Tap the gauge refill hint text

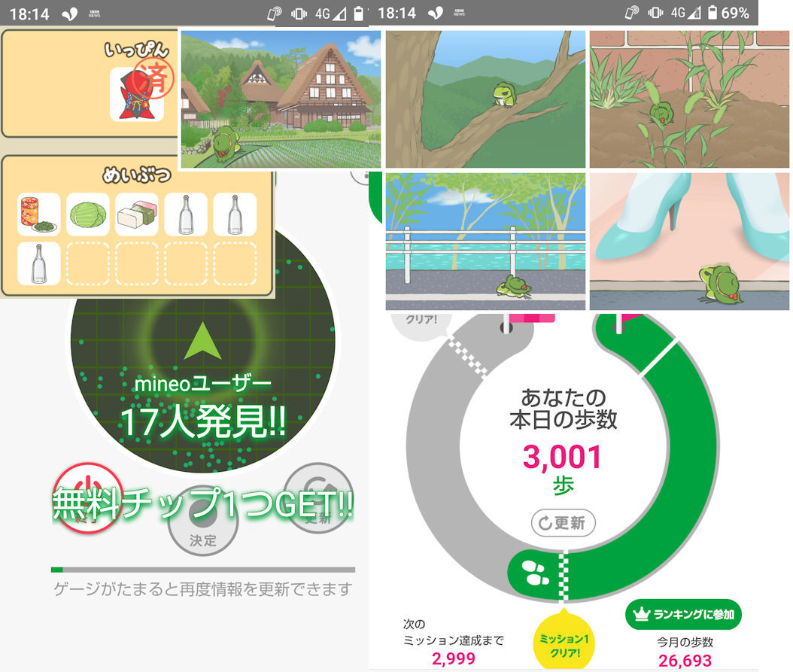coord(203,589)
